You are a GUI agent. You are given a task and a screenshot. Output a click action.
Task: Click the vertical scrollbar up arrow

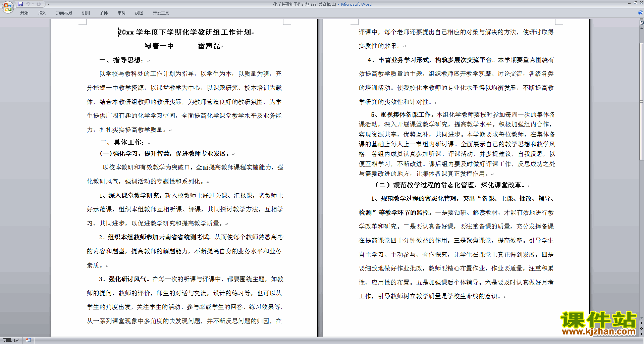[641, 28]
